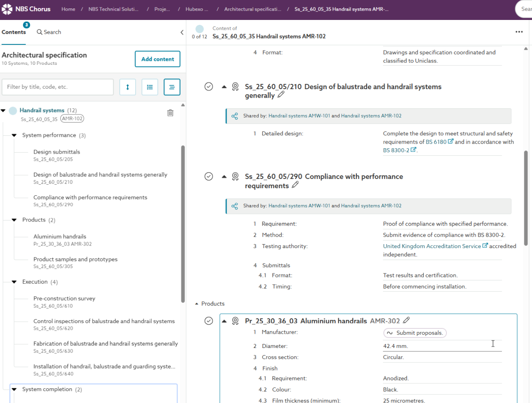The image size is (532, 403).
Task: Open Handrail systems AMW-101 link in clause 210
Action: tap(299, 116)
